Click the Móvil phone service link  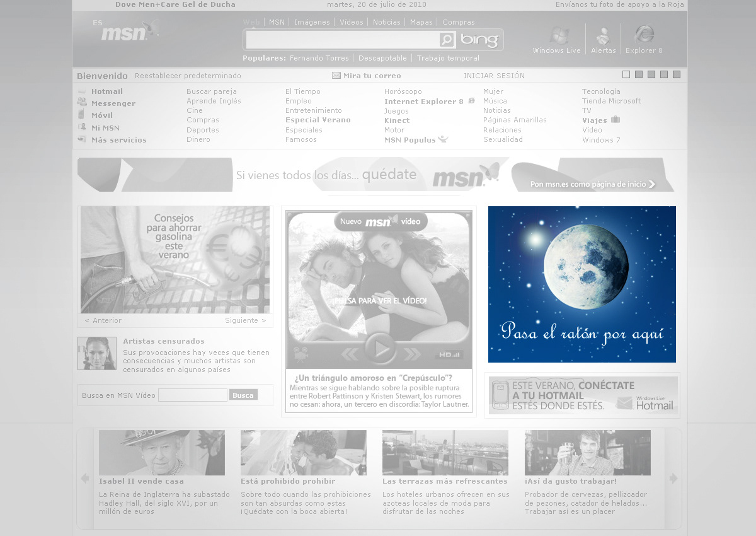(x=101, y=115)
